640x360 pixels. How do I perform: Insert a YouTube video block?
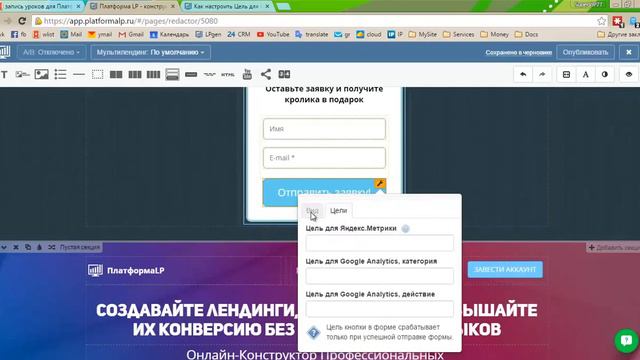[247, 74]
